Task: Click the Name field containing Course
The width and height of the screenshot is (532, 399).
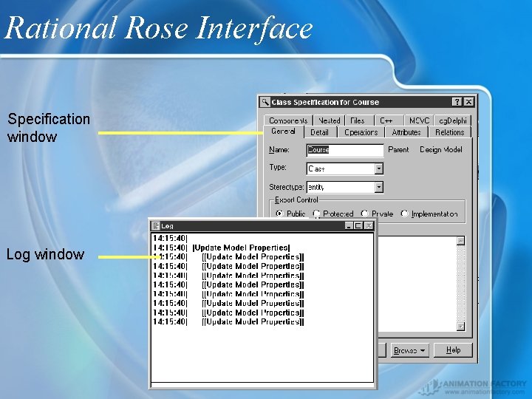Action: tap(345, 150)
